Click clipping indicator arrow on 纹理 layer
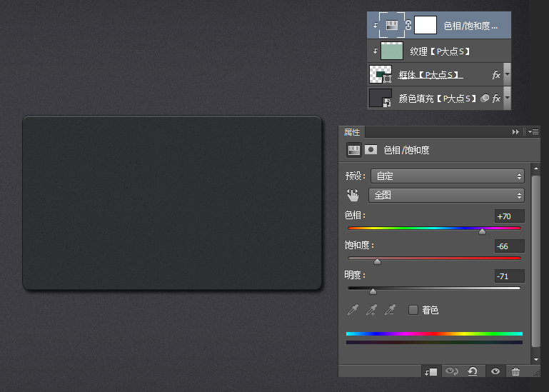This screenshot has height=392, width=549. coord(376,51)
